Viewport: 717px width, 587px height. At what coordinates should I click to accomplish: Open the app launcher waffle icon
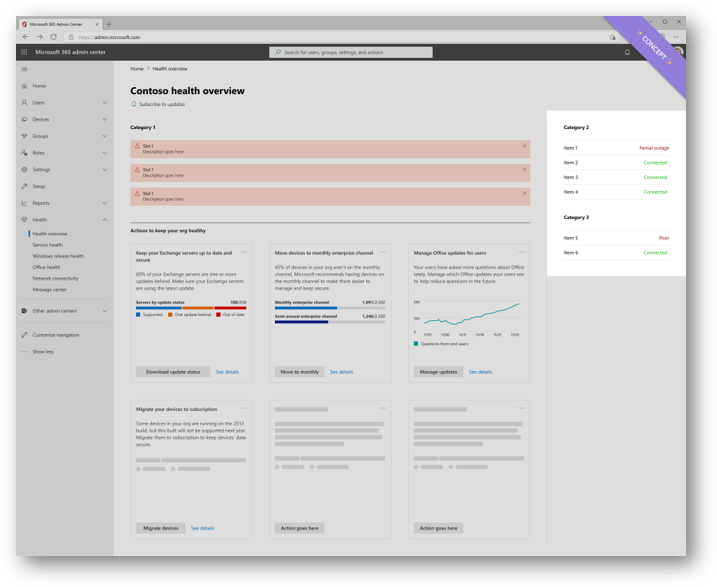click(24, 52)
